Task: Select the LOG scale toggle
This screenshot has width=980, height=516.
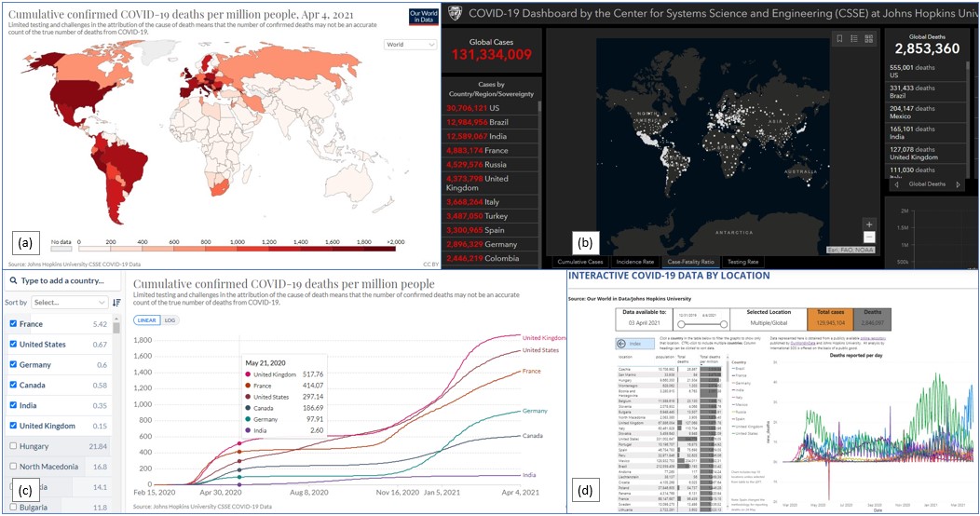Action: pyautogui.click(x=170, y=320)
